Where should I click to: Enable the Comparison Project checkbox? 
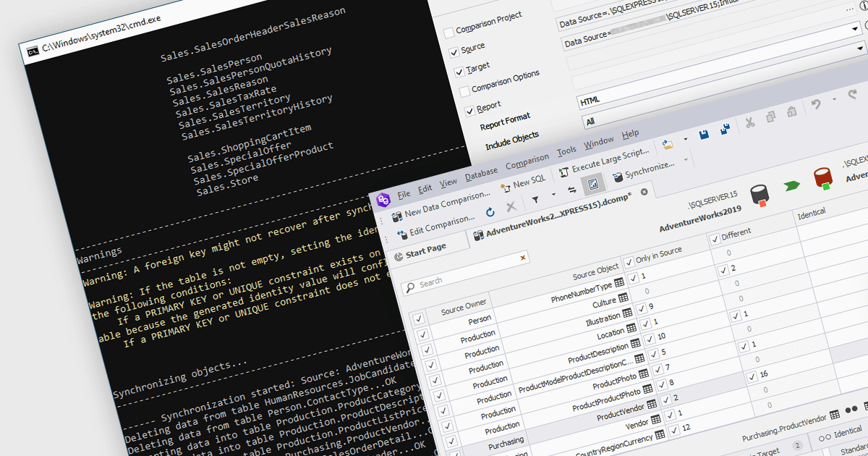coord(448,33)
